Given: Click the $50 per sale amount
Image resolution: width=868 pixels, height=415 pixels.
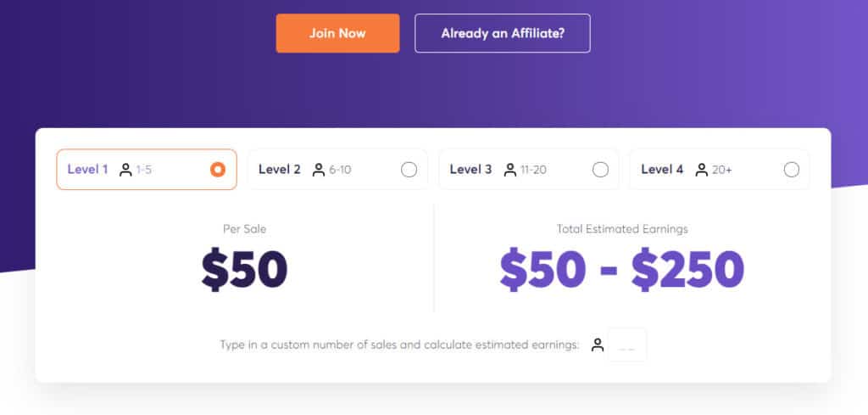Looking at the screenshot, I should coord(245,270).
